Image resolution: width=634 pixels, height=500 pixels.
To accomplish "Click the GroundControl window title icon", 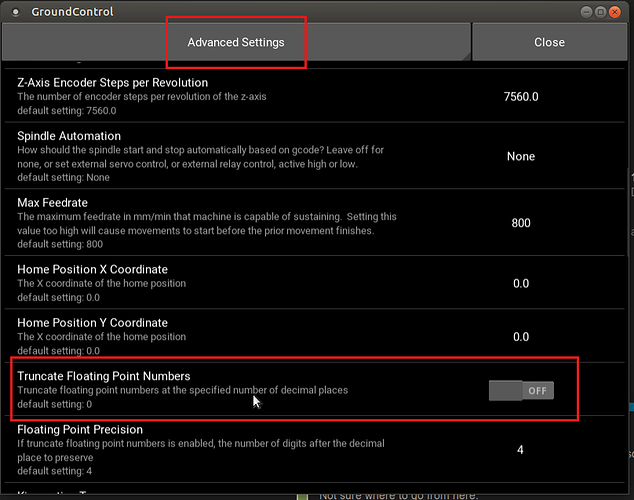I will (x=15, y=12).
